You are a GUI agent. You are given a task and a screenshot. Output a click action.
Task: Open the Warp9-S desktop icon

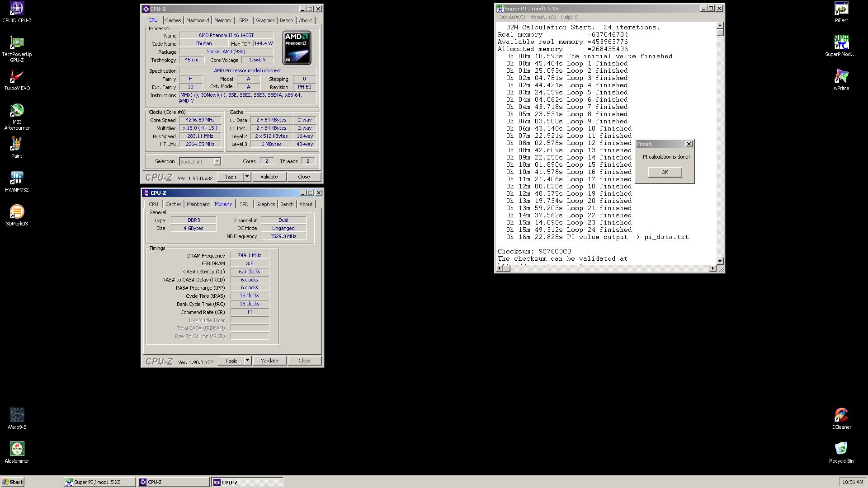tap(17, 419)
